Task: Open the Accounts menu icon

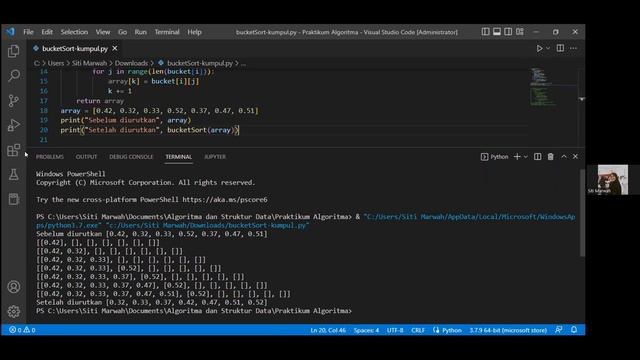Action: [13, 287]
